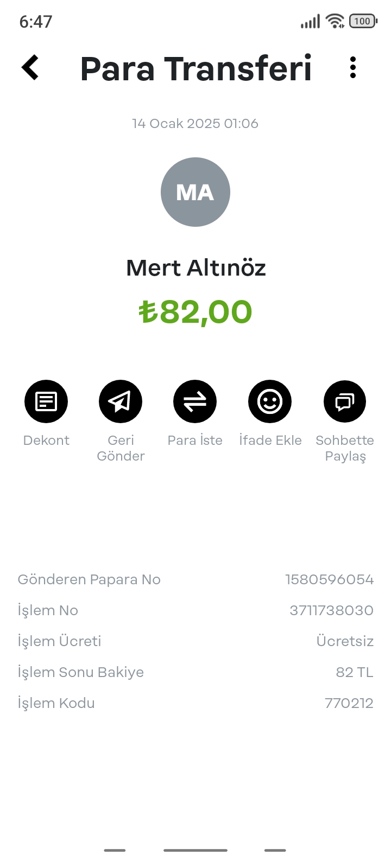The height and width of the screenshot is (868, 391).
Task: Tap the İşlem Sonu Bakiye row
Action: [195, 672]
